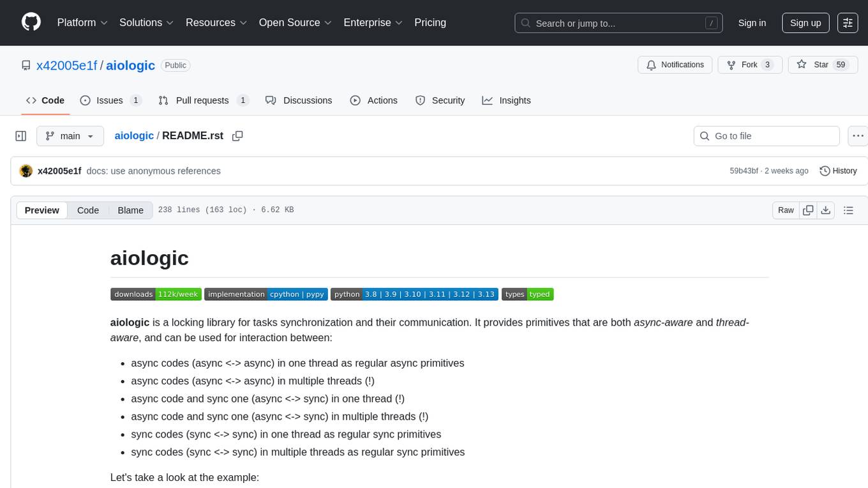
Task: Open commit 'docs: use anonymous references'
Action: tap(154, 171)
